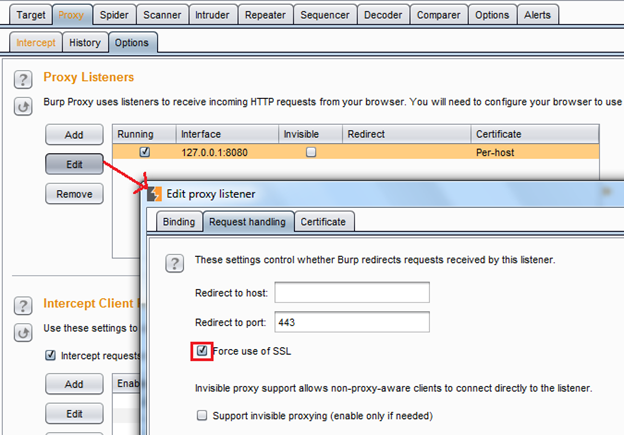Click the reset icon under Proxy Listeners help

click(x=23, y=106)
